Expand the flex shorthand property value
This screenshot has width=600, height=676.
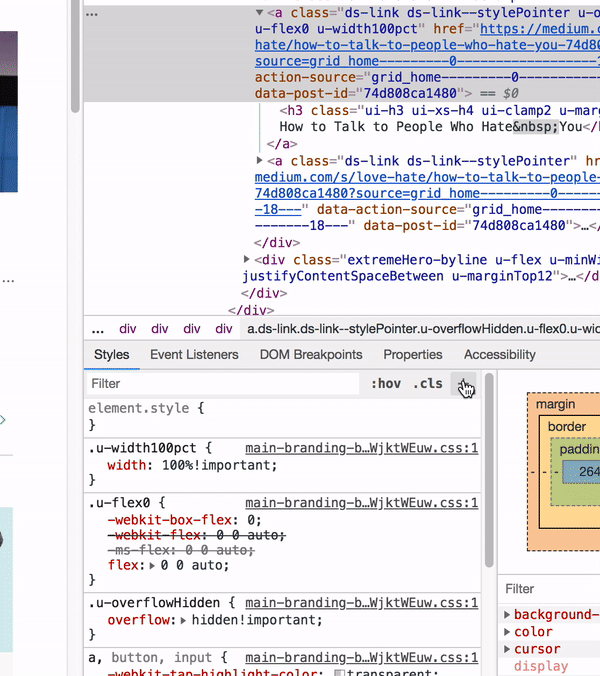(152, 566)
